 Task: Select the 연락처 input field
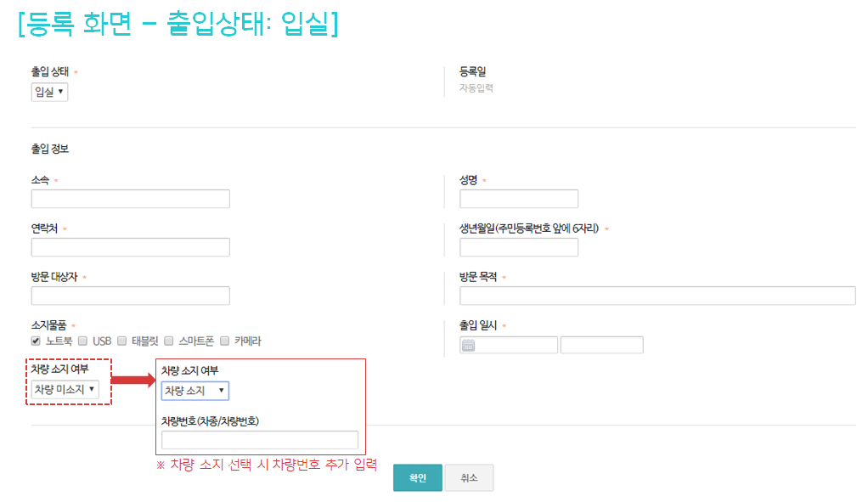(x=130, y=247)
